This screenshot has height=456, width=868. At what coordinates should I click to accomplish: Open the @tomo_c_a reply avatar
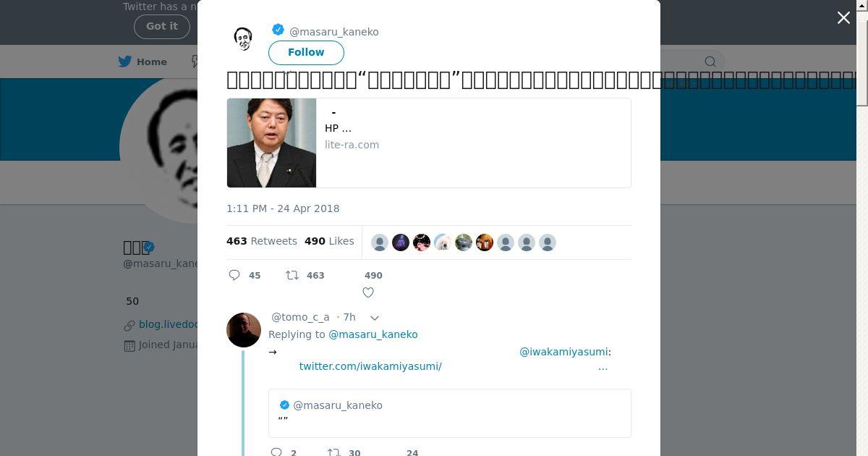click(244, 330)
